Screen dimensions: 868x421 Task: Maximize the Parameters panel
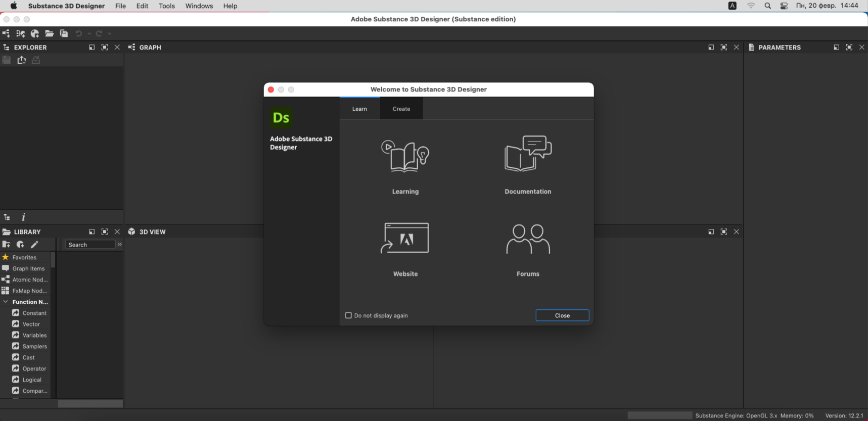(x=849, y=48)
